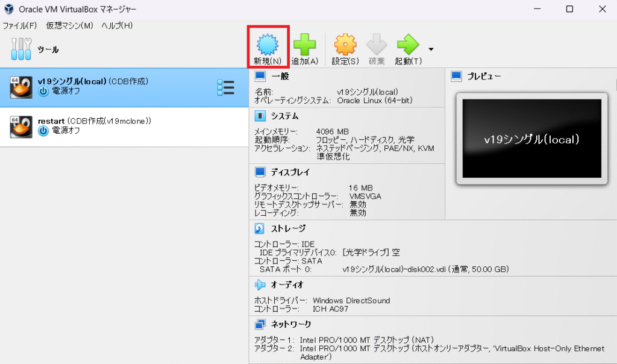
Task: Open the Help (ヘルプ) menu
Action: 117,25
